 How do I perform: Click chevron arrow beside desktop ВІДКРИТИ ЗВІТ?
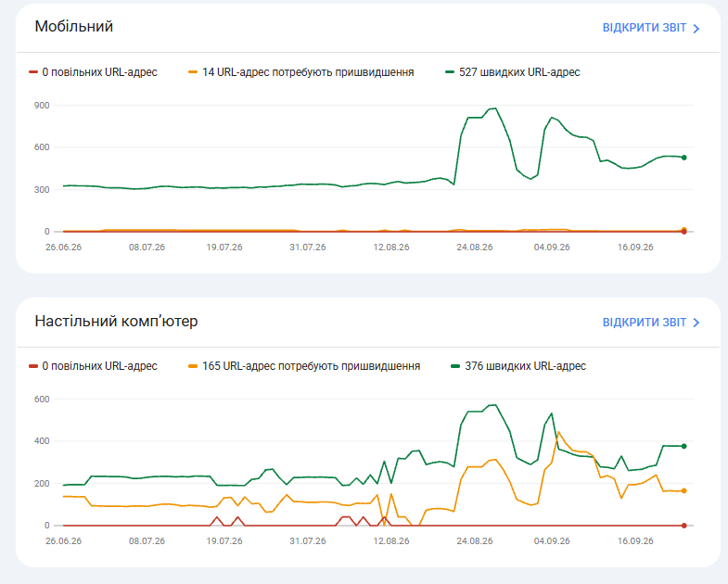[x=696, y=323]
